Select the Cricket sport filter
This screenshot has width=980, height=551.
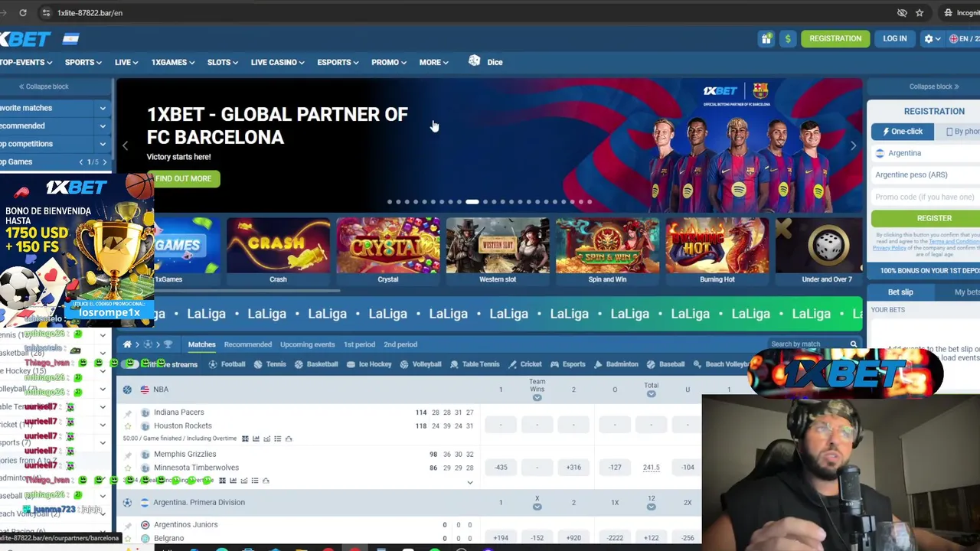point(524,364)
